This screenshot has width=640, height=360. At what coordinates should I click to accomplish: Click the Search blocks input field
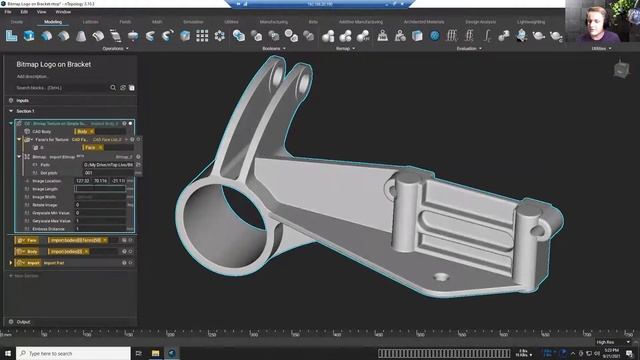point(62,88)
